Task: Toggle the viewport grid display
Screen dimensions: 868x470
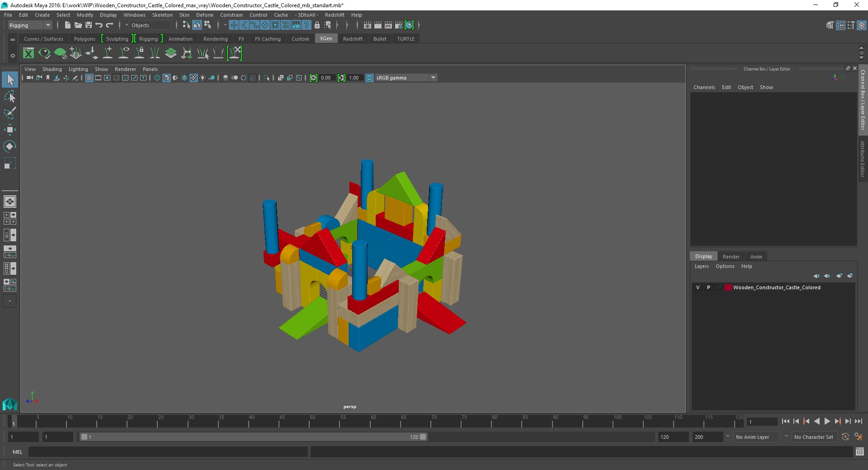Action: tap(89, 78)
